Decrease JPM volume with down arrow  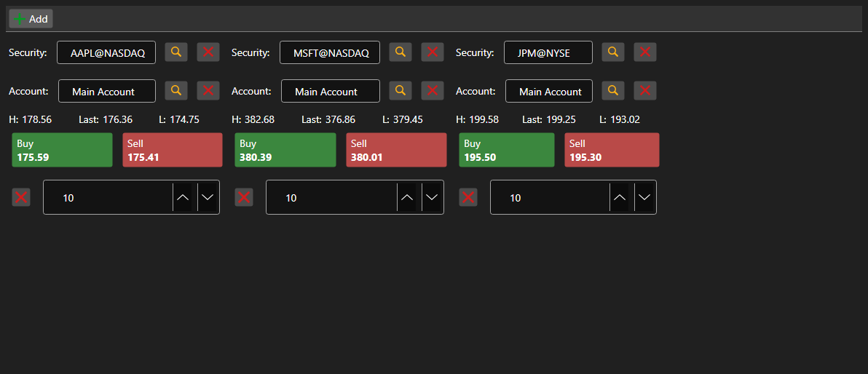644,197
